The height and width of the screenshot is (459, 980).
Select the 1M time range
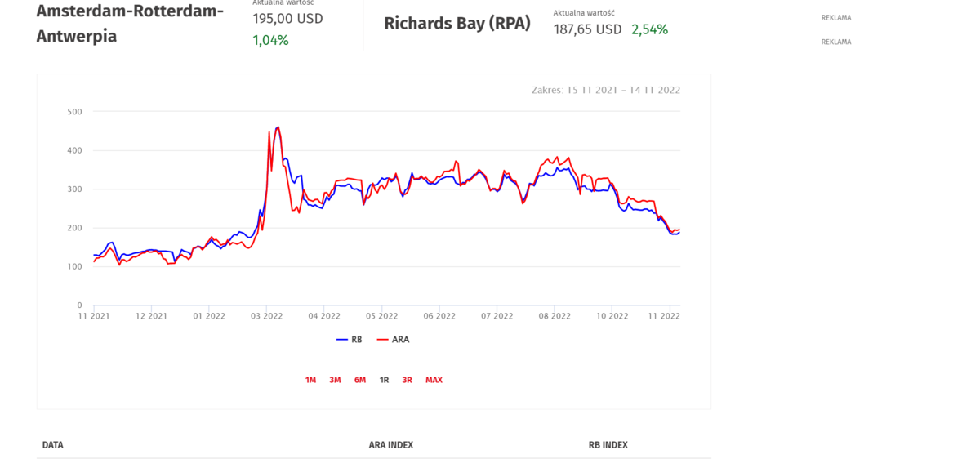tap(310, 380)
